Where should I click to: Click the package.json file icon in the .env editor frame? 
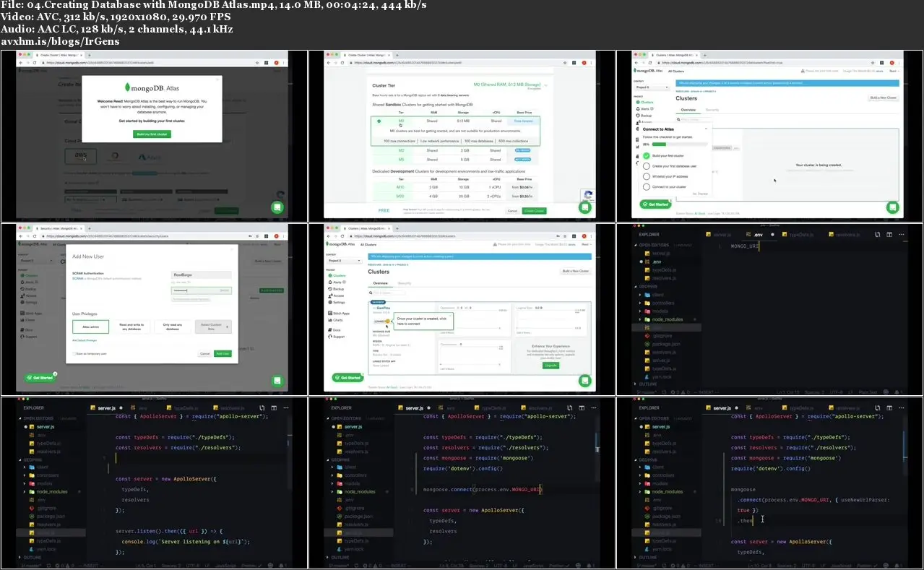pos(647,344)
